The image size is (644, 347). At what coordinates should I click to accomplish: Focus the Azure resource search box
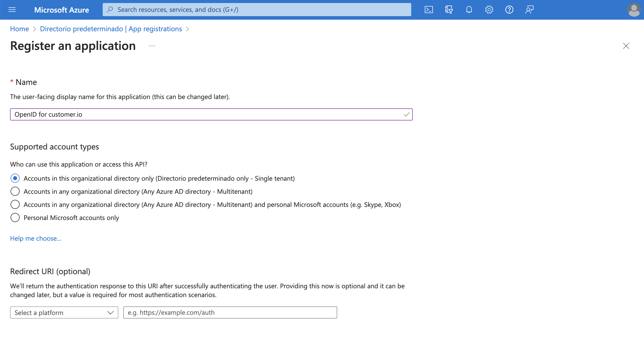[x=257, y=10]
